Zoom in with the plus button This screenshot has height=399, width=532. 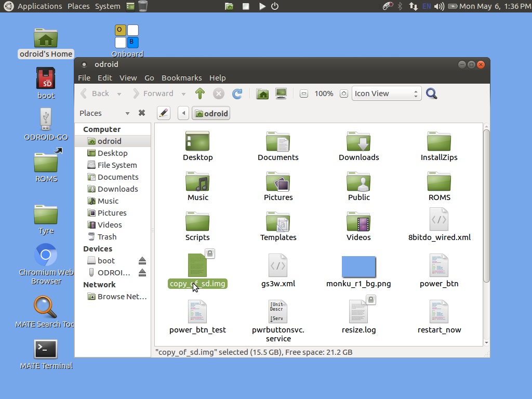(x=343, y=94)
